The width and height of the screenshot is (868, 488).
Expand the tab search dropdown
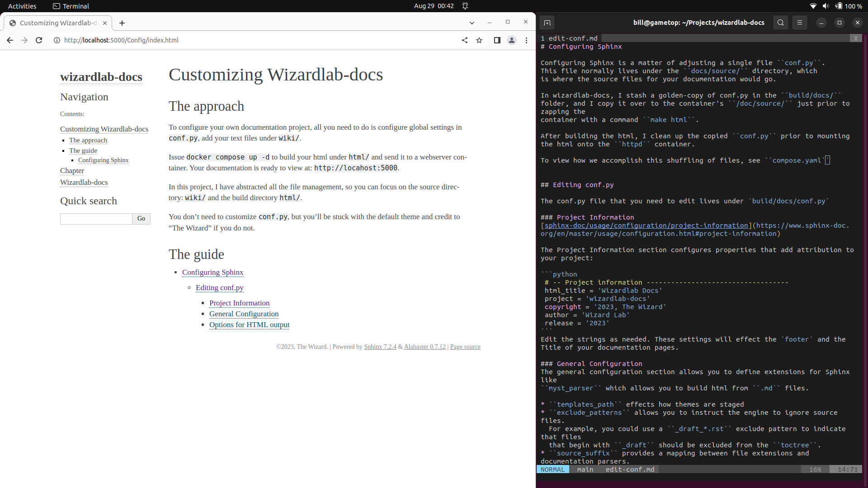[472, 23]
